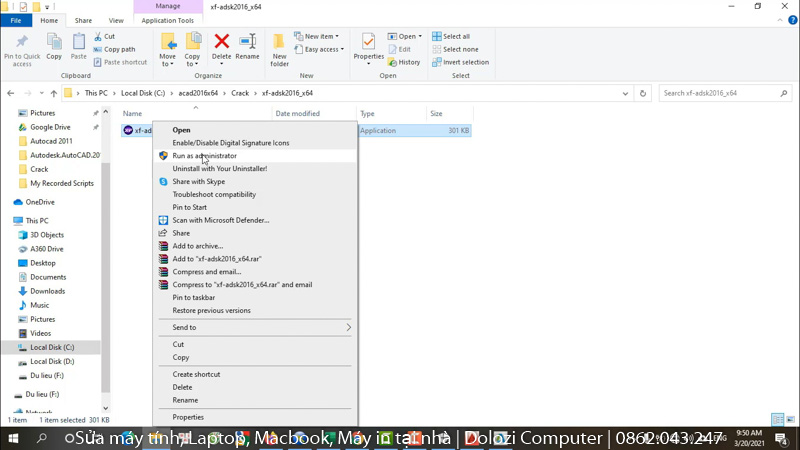Image resolution: width=800 pixels, height=450 pixels.
Task: Open the Properties ribbon icon
Action: coord(368,46)
